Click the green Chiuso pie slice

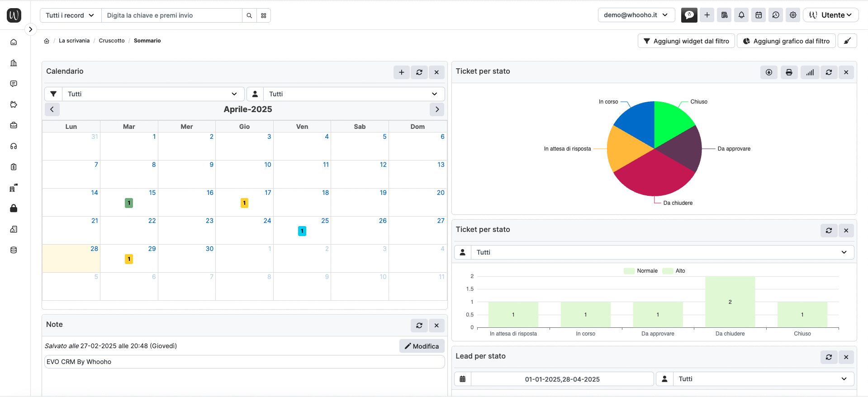pos(671,121)
